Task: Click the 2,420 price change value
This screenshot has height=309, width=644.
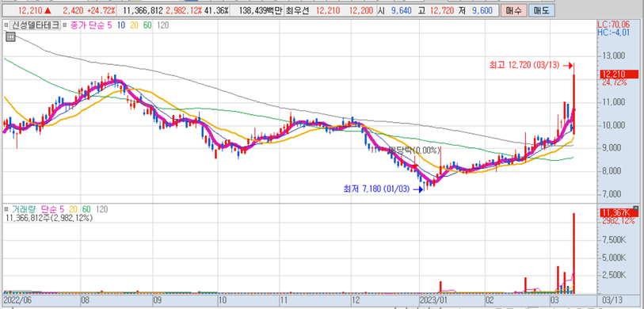Action: coord(73,10)
